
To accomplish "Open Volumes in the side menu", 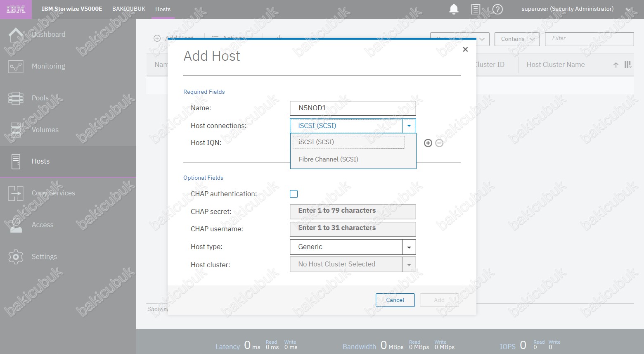I will pyautogui.click(x=45, y=130).
